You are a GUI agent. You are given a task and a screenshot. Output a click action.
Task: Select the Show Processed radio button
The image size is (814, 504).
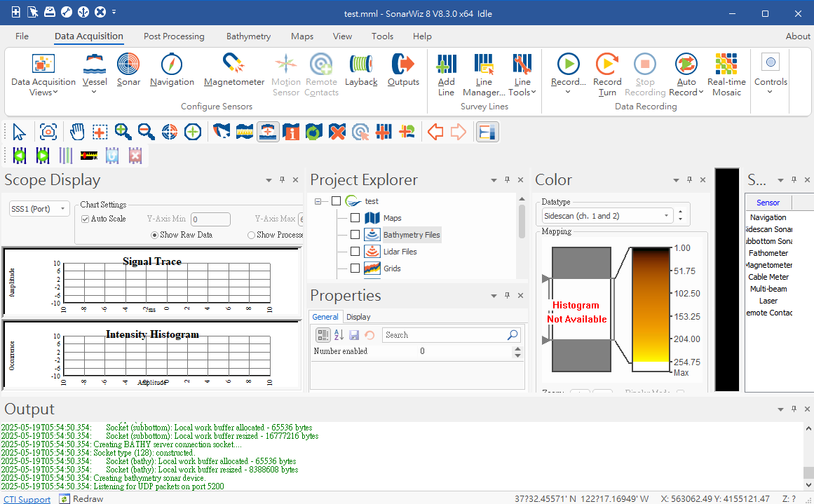(x=251, y=235)
